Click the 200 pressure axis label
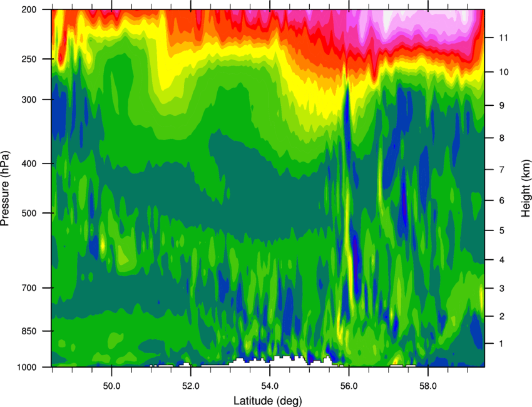The height and width of the screenshot is (407, 532). click(x=29, y=9)
